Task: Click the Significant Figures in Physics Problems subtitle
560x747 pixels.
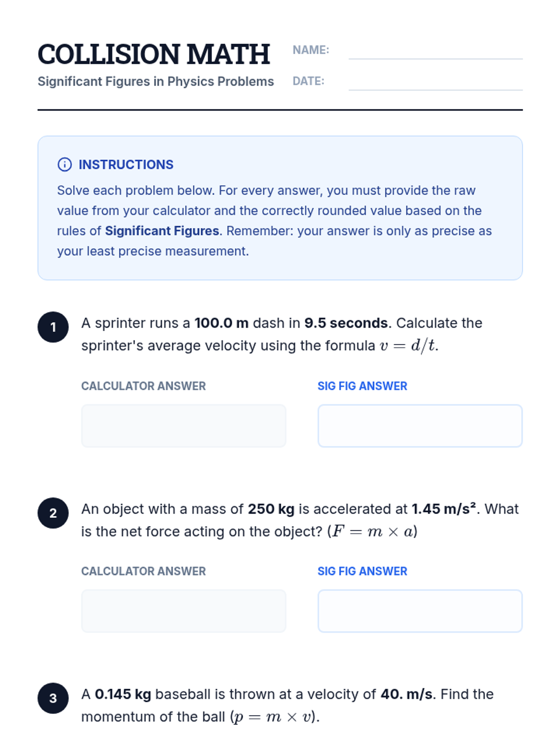Action: [x=155, y=81]
